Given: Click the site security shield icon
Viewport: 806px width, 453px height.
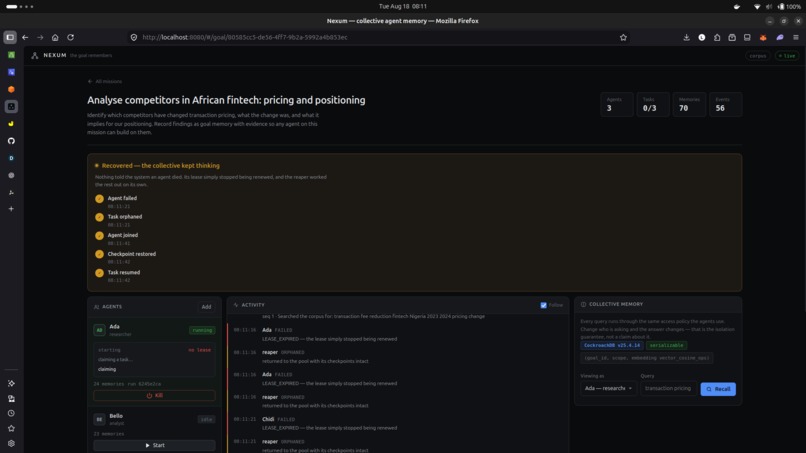Looking at the screenshot, I should [x=134, y=37].
